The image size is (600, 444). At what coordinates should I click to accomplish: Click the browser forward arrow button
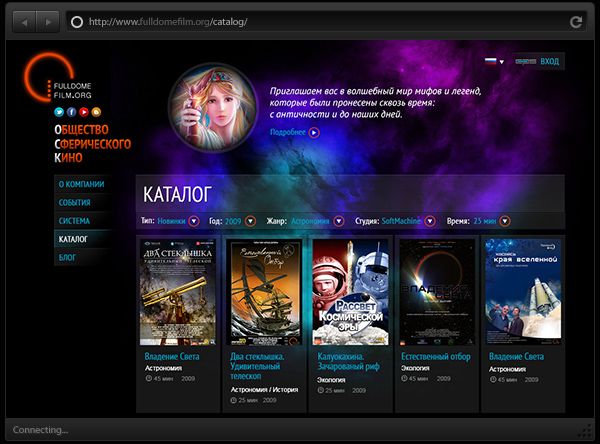pos(47,21)
